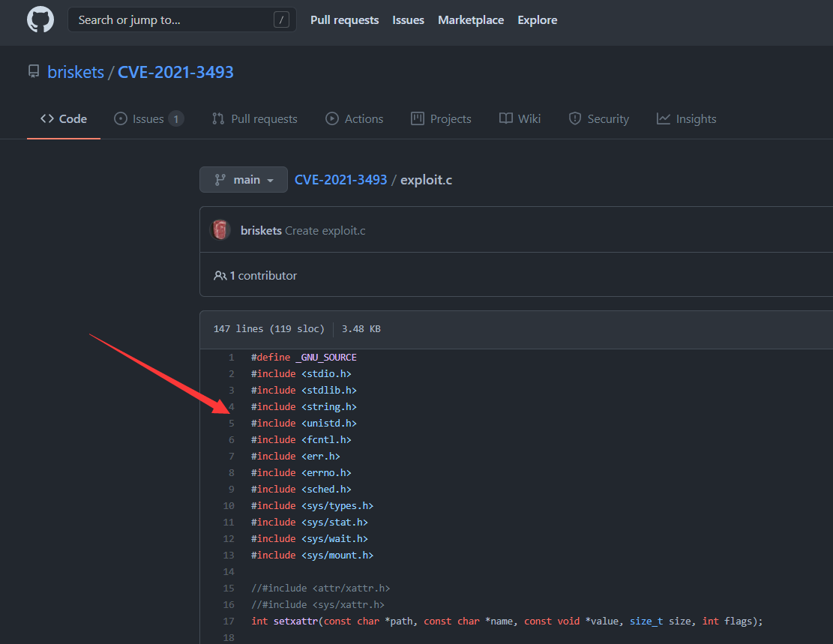The width and height of the screenshot is (833, 644).
Task: Go to Explore
Action: 537,20
